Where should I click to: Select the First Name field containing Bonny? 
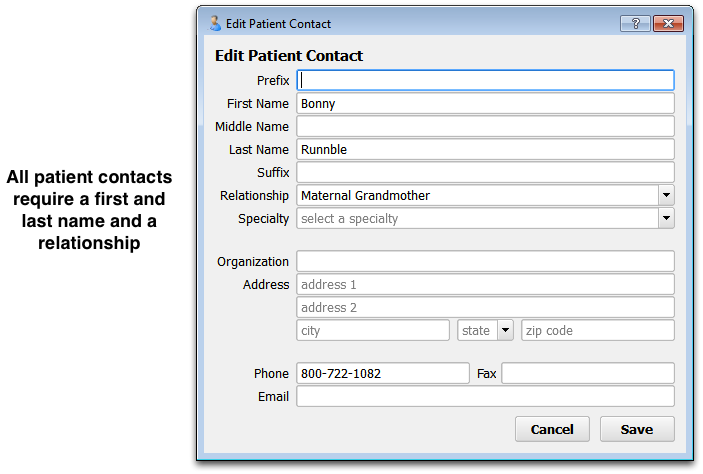click(485, 104)
